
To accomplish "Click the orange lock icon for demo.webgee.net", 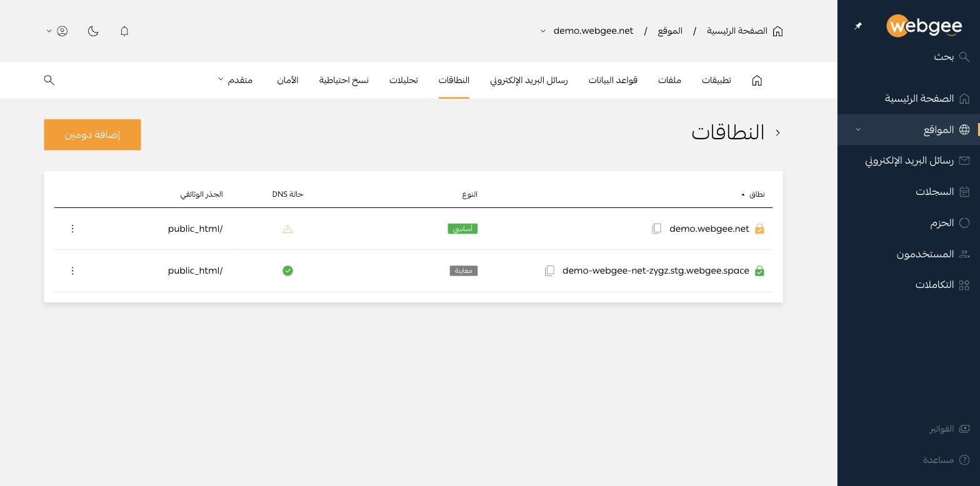I will (x=759, y=229).
